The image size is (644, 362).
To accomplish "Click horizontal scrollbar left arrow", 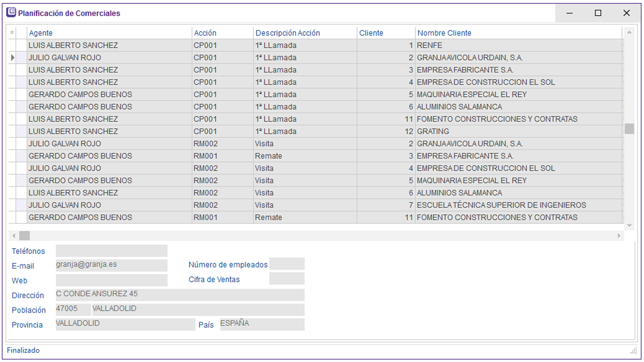I will (14, 236).
